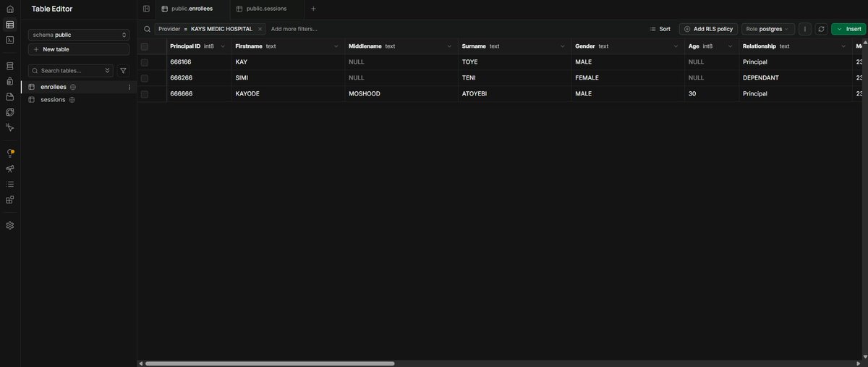The height and width of the screenshot is (367, 868).
Task: Open Logs list icon in sidebar
Action: click(x=10, y=184)
